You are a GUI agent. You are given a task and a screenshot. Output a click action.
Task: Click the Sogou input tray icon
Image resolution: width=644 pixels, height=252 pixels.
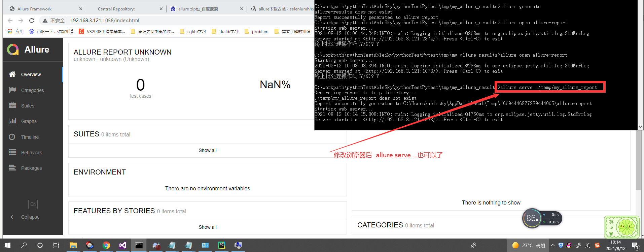(x=597, y=245)
